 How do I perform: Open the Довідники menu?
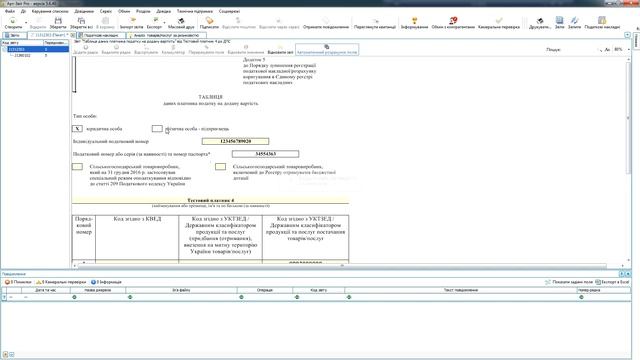coord(84,11)
